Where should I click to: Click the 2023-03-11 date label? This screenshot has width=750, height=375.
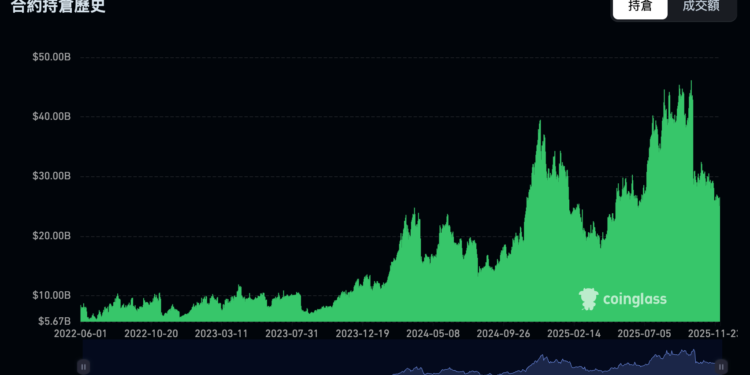pos(221,333)
